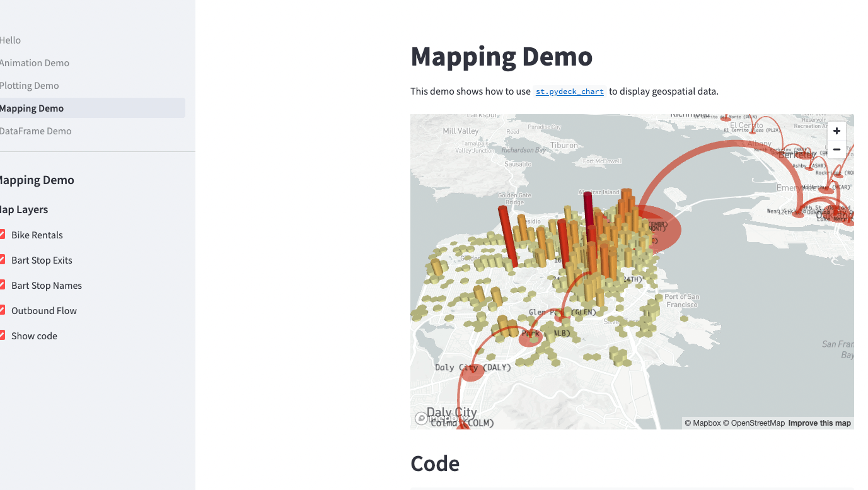The width and height of the screenshot is (868, 490).
Task: Click the Fort McDowell map label
Action: (x=603, y=161)
